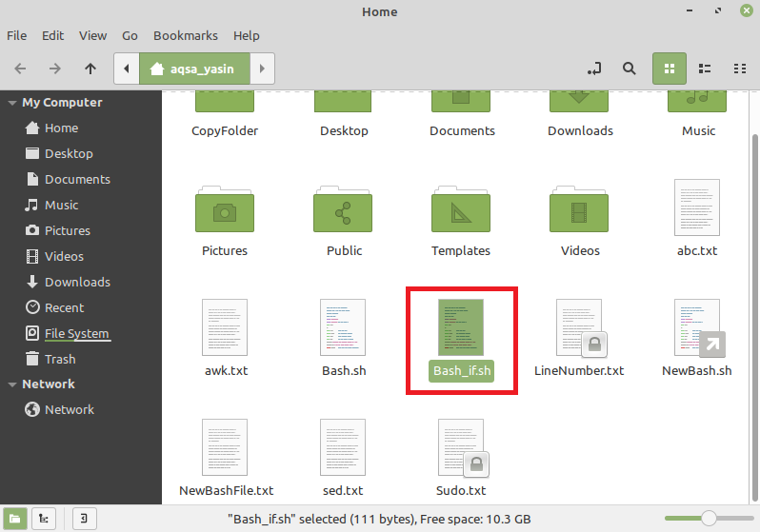The image size is (760, 532).
Task: Click the Desktop folder label in main pane
Action: tap(344, 130)
